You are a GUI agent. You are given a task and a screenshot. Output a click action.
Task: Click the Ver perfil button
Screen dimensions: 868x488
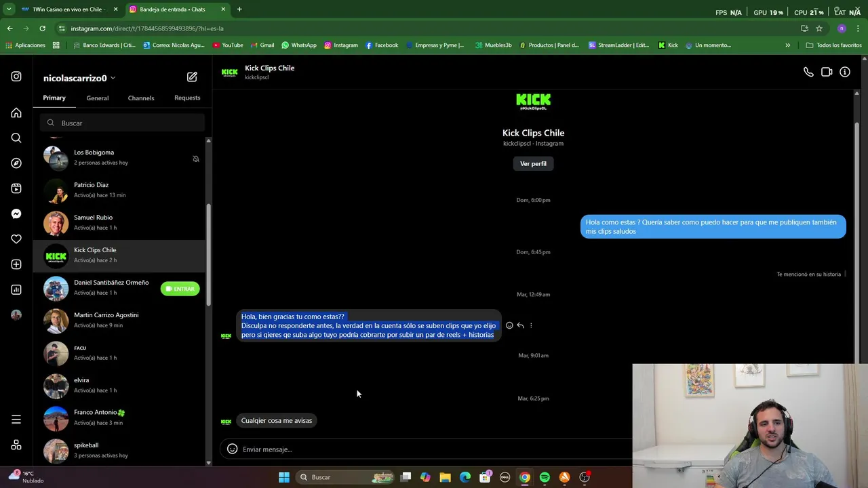[533, 163]
